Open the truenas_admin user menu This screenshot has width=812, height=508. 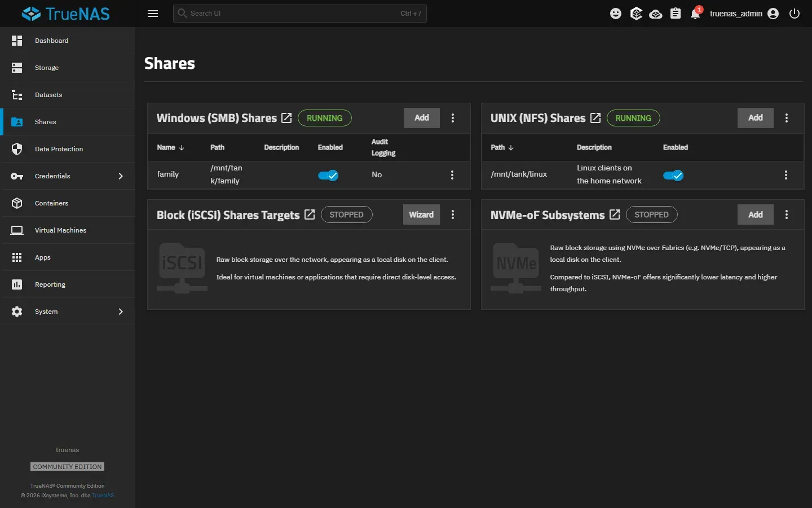pos(744,14)
